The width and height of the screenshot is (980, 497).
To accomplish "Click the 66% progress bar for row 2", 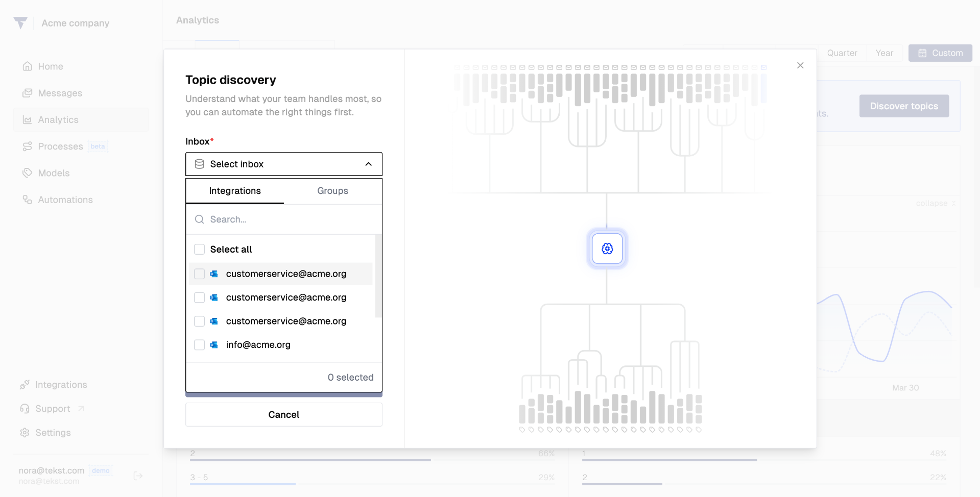I will click(372, 460).
